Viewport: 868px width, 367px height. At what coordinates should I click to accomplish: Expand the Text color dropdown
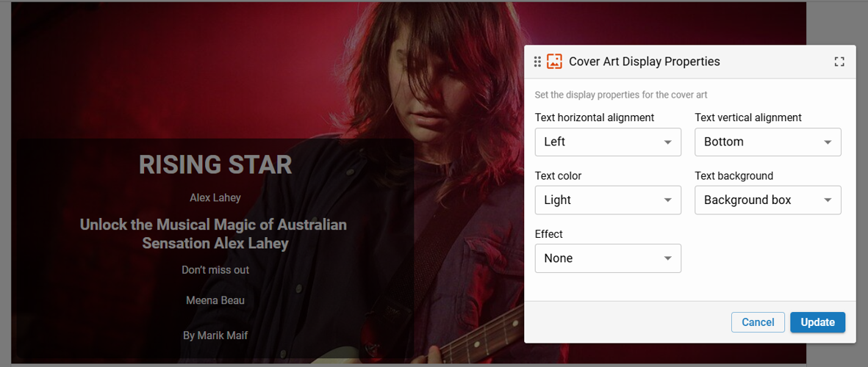pyautogui.click(x=608, y=200)
